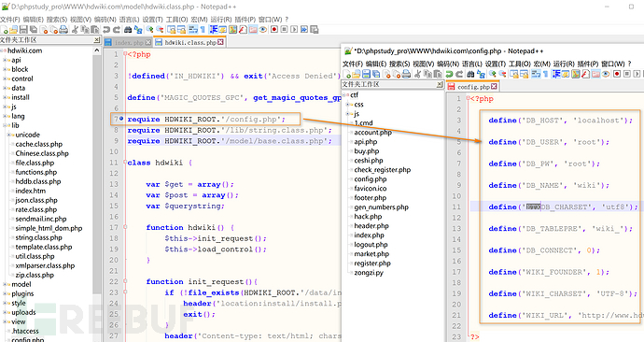Click Save recorded macro icon in hdwiki.class.php window

coord(315,30)
